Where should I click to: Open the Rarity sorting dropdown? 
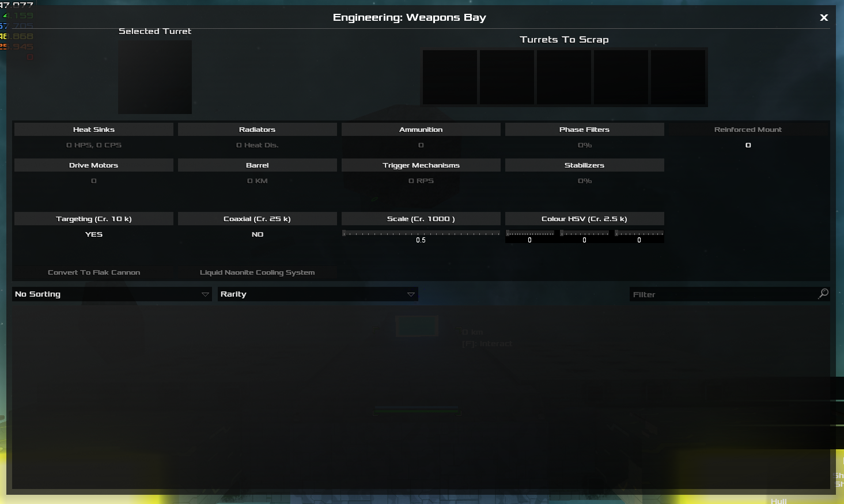[x=317, y=294]
